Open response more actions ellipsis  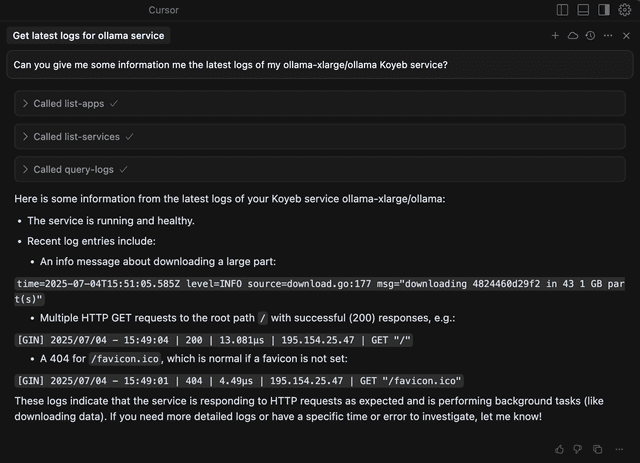(x=616, y=450)
